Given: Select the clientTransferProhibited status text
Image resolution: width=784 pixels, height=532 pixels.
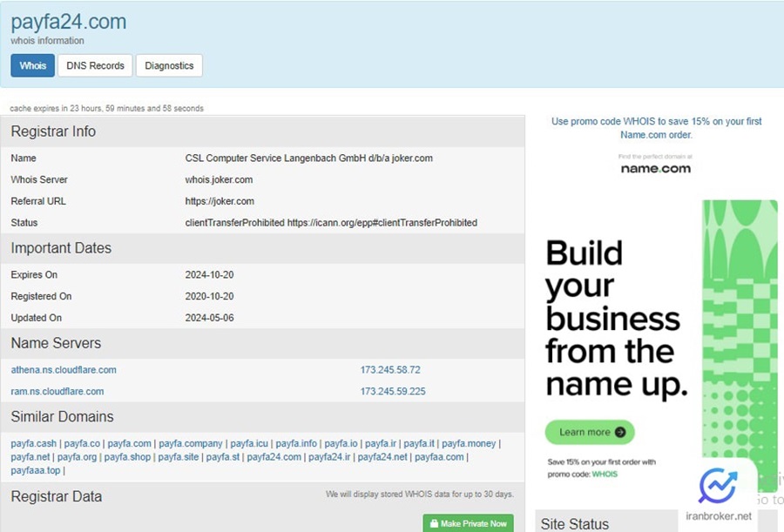Looking at the screenshot, I should (x=331, y=223).
